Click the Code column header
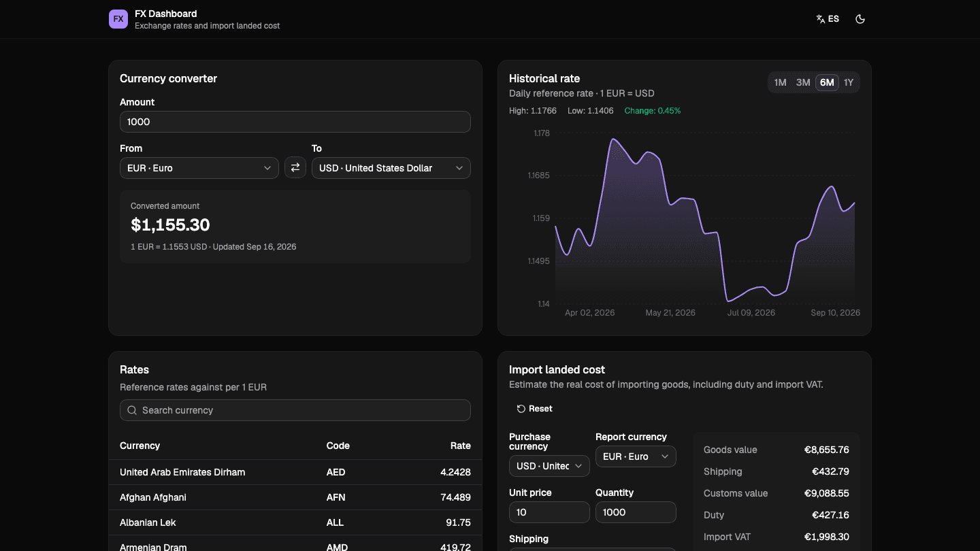 point(338,446)
